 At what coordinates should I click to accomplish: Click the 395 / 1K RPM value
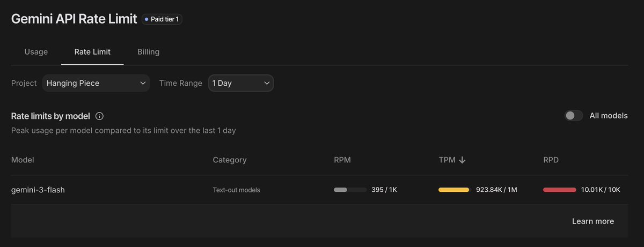(x=384, y=190)
